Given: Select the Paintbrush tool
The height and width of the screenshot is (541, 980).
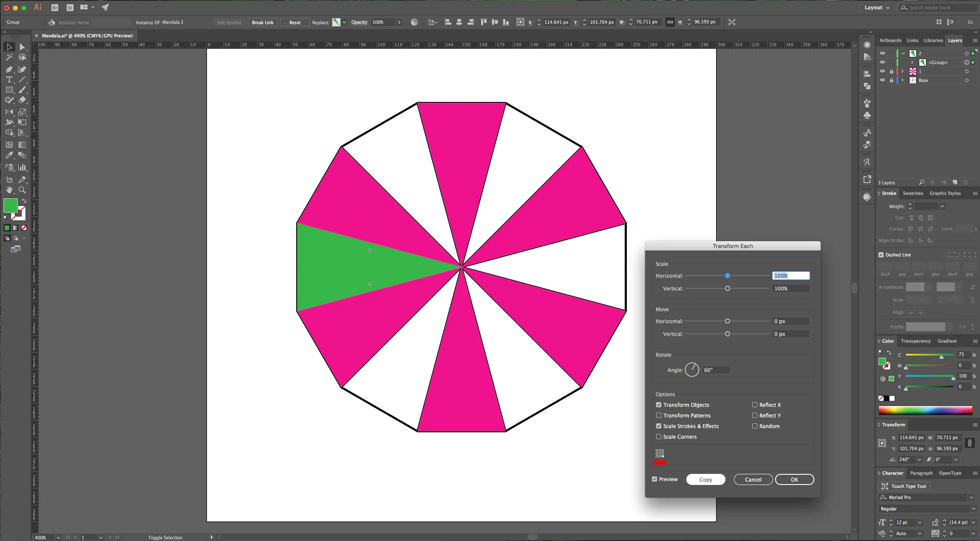Looking at the screenshot, I should [23, 90].
